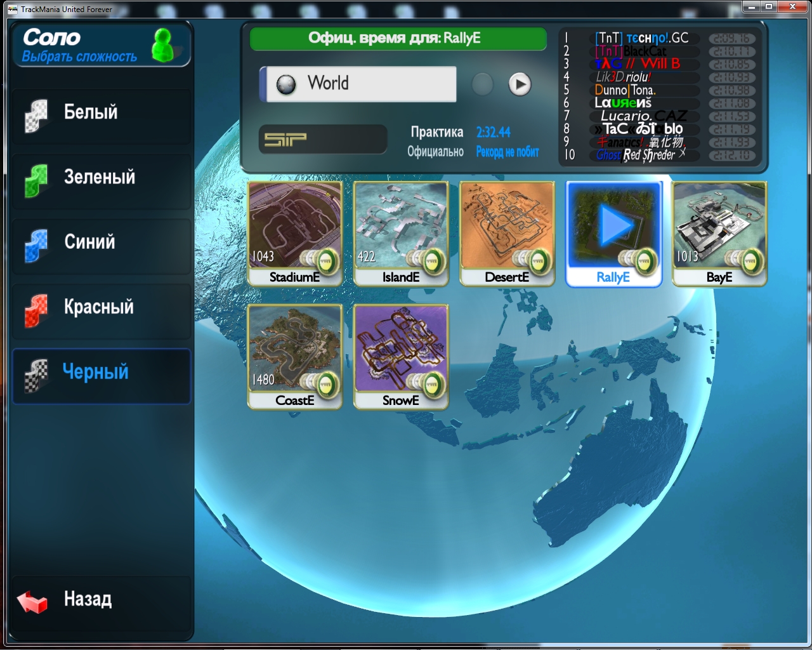Select the BayE track thumbnail
This screenshot has width=812, height=650.
(x=719, y=232)
